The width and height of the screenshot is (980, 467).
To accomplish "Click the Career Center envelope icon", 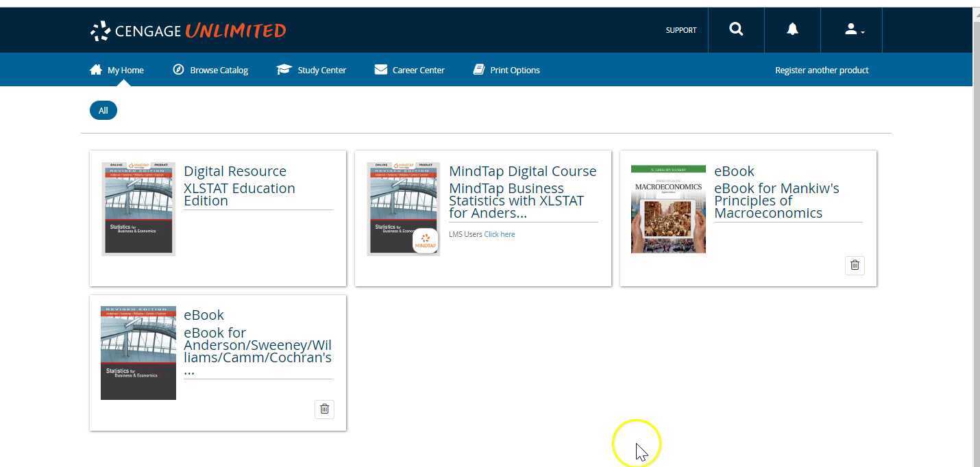I will pyautogui.click(x=380, y=69).
